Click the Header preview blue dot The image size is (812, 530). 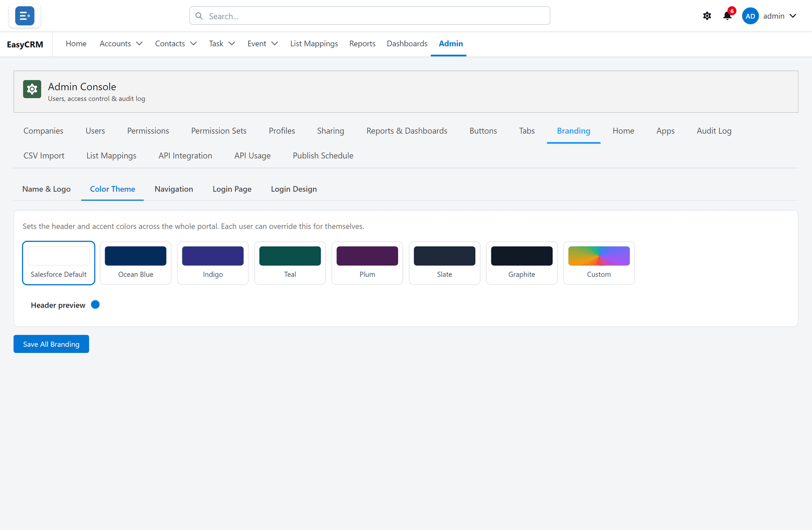coord(96,304)
